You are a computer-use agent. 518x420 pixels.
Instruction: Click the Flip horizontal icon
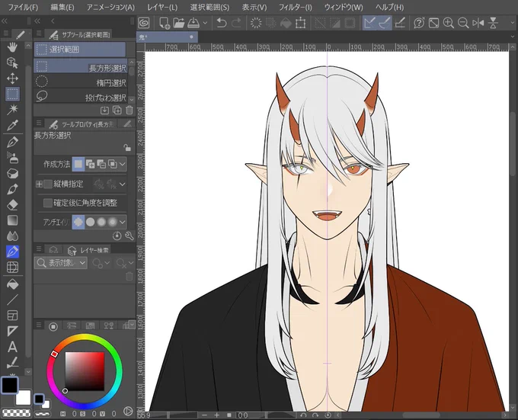point(478,23)
